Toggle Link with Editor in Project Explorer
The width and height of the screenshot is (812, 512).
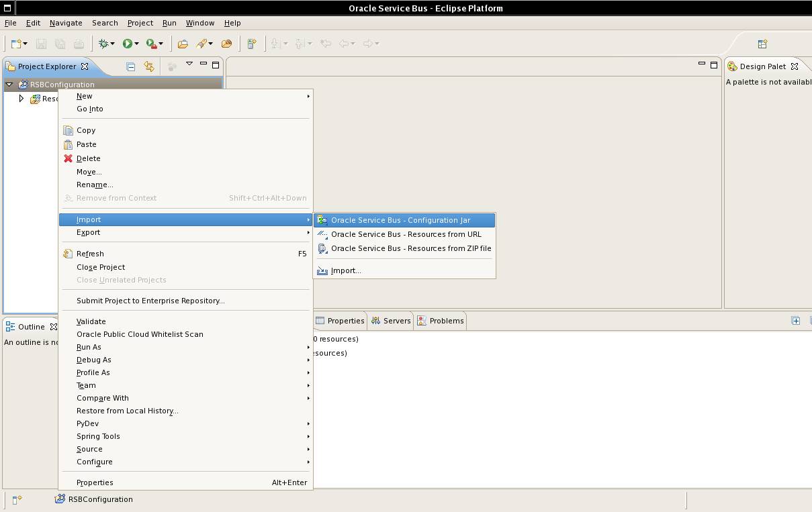pyautogui.click(x=149, y=66)
